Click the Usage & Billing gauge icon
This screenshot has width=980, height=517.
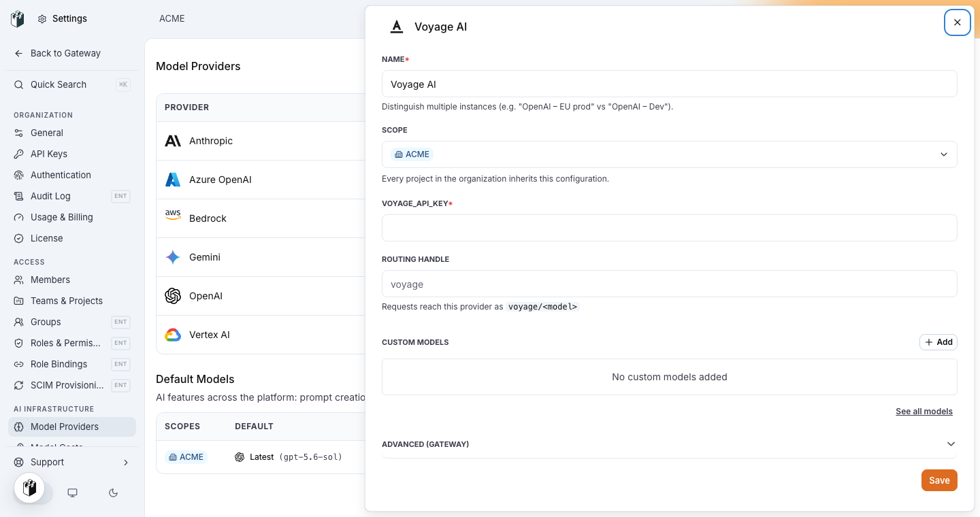pyautogui.click(x=19, y=217)
